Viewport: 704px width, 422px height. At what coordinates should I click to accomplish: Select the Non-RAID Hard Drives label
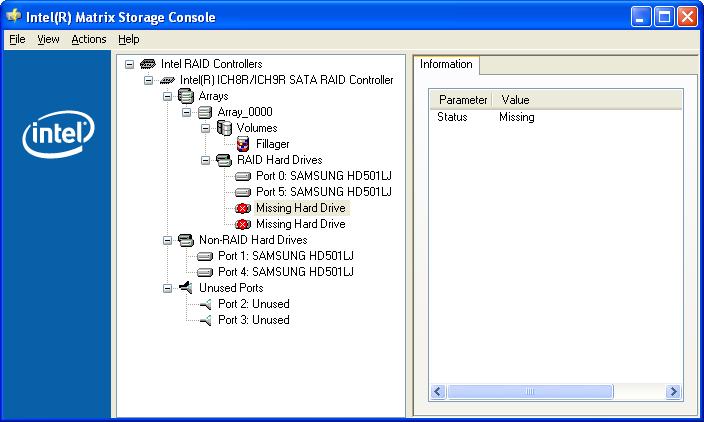(x=253, y=240)
